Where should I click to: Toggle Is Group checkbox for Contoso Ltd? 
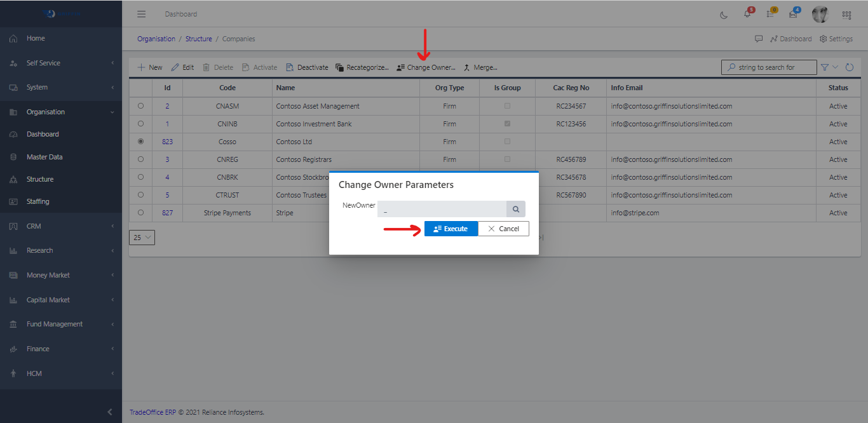pyautogui.click(x=507, y=142)
